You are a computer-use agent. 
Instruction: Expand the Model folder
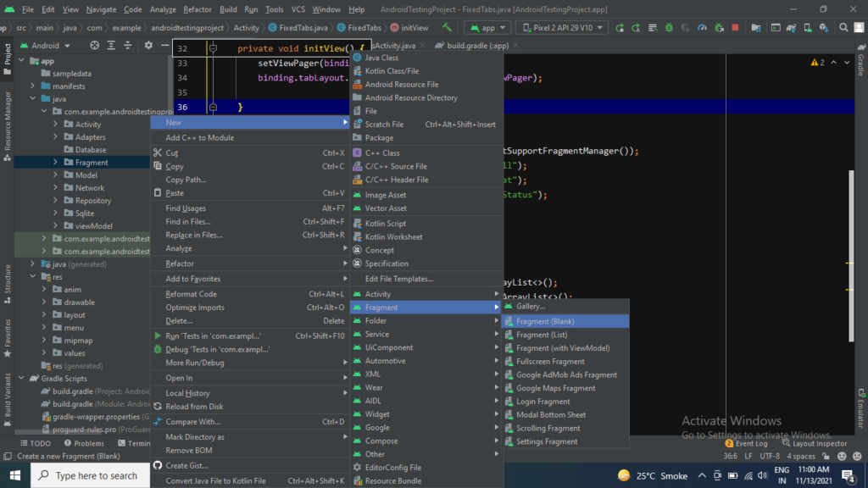click(x=55, y=175)
